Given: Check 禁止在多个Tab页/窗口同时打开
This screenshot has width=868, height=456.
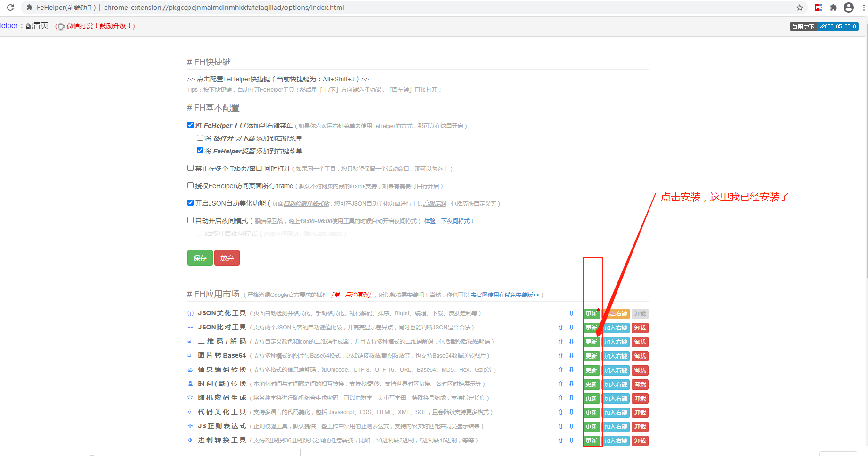Looking at the screenshot, I should tap(191, 168).
